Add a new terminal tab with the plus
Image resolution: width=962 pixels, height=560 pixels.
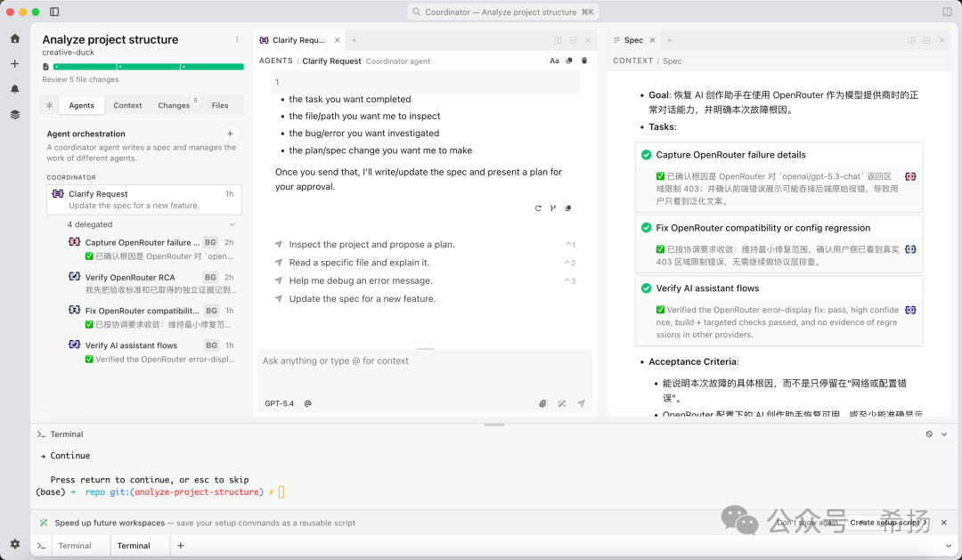180,545
